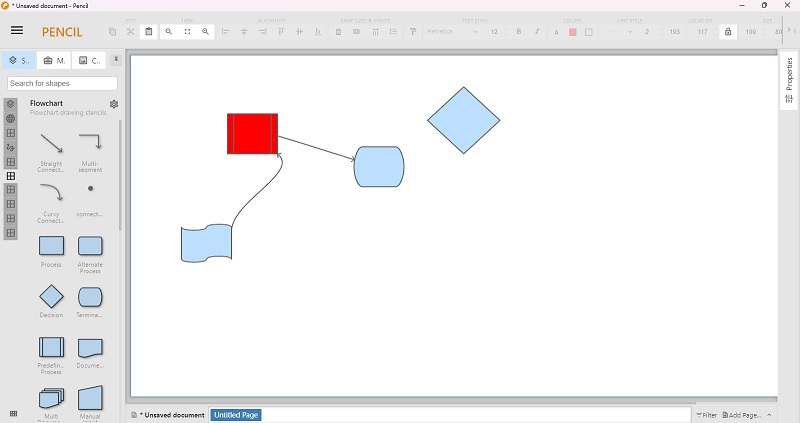The width and height of the screenshot is (800, 423).
Task: Select the blue diamond shape on canvas
Action: point(464,120)
